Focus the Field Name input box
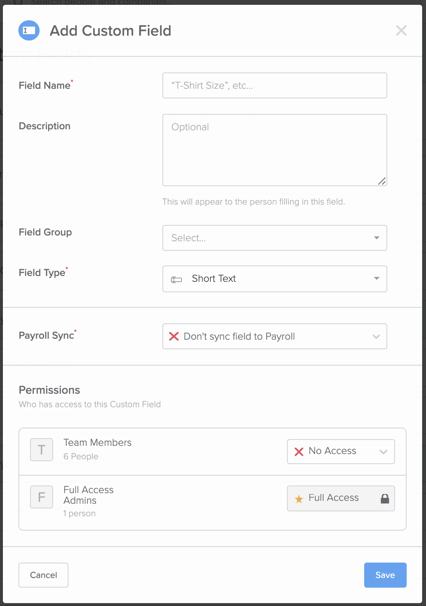Viewport: 426px width, 606px height. tap(274, 85)
